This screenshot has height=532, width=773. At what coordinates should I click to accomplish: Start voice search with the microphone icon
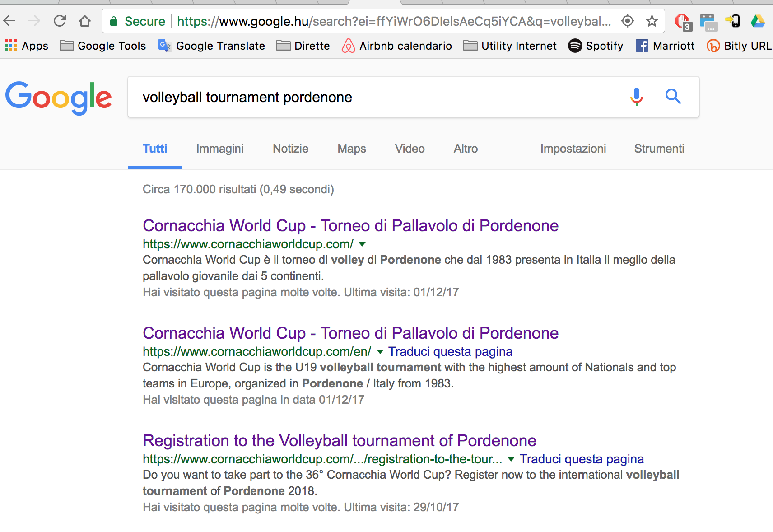pos(637,96)
